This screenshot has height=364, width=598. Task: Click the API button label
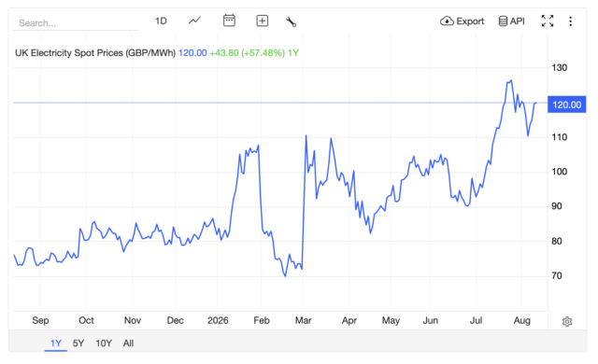tap(517, 21)
